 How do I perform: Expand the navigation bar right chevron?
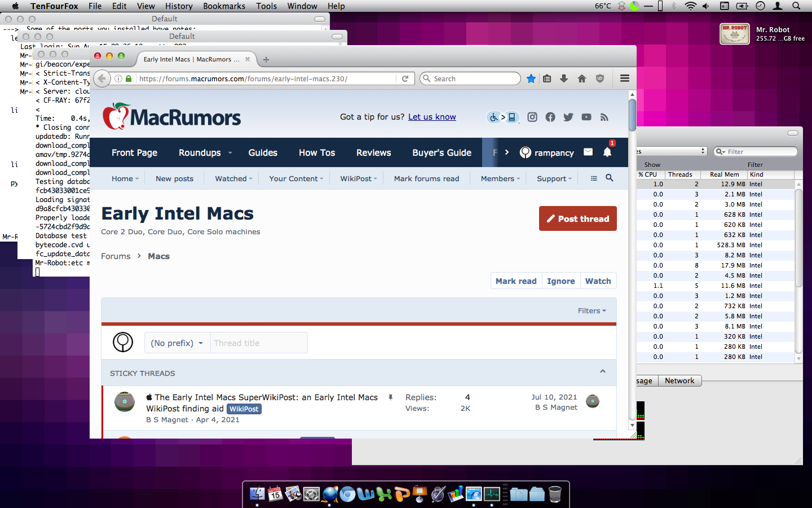click(x=507, y=152)
